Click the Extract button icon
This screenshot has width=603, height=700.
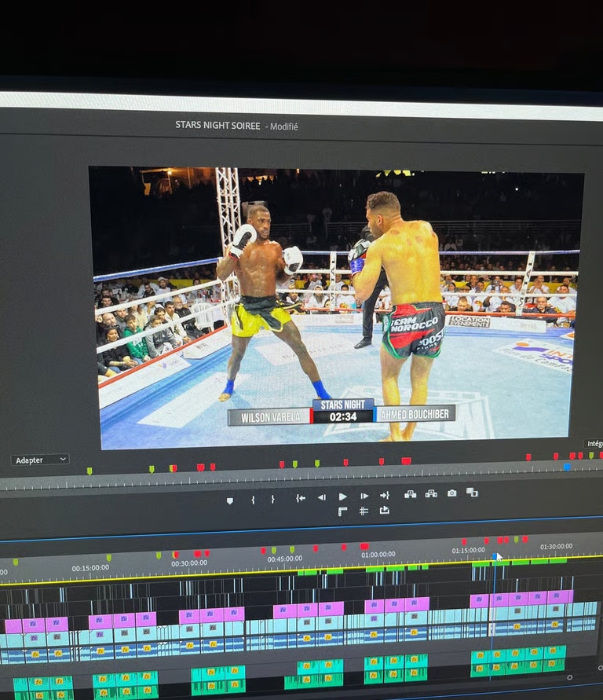pos(430,493)
